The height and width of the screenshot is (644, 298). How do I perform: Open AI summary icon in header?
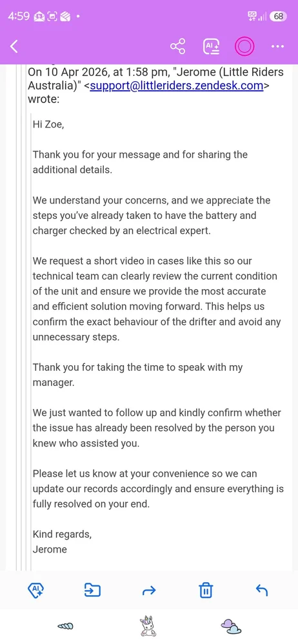click(212, 47)
